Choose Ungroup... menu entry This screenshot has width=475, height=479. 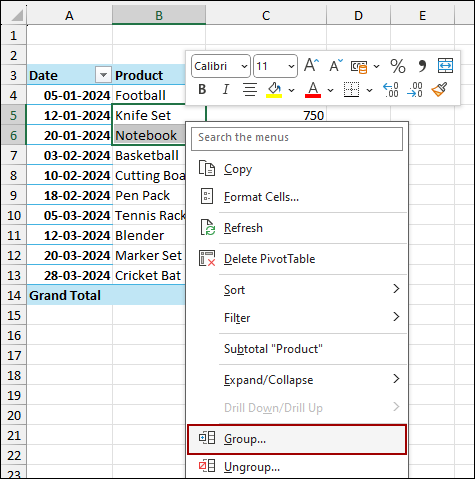[297, 467]
